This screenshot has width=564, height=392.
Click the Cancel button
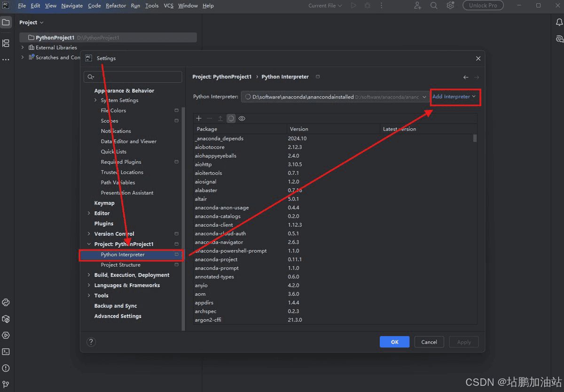pos(429,342)
